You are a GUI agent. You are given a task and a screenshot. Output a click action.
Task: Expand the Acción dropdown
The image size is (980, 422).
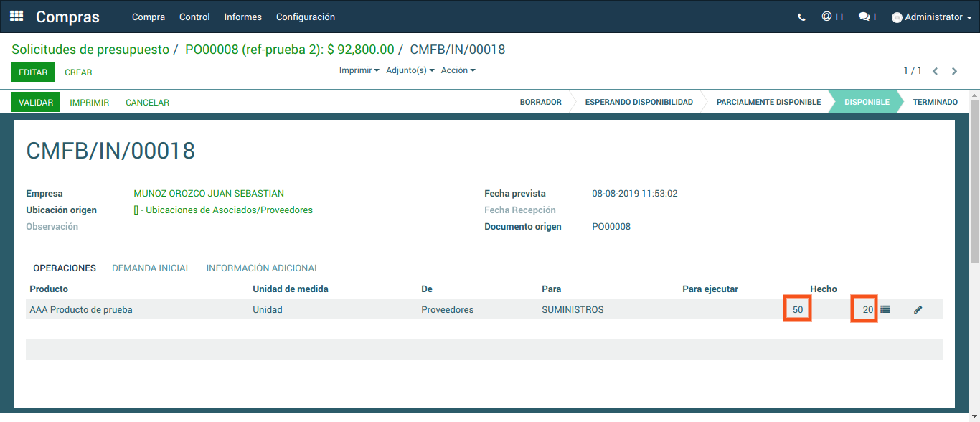[x=458, y=70]
